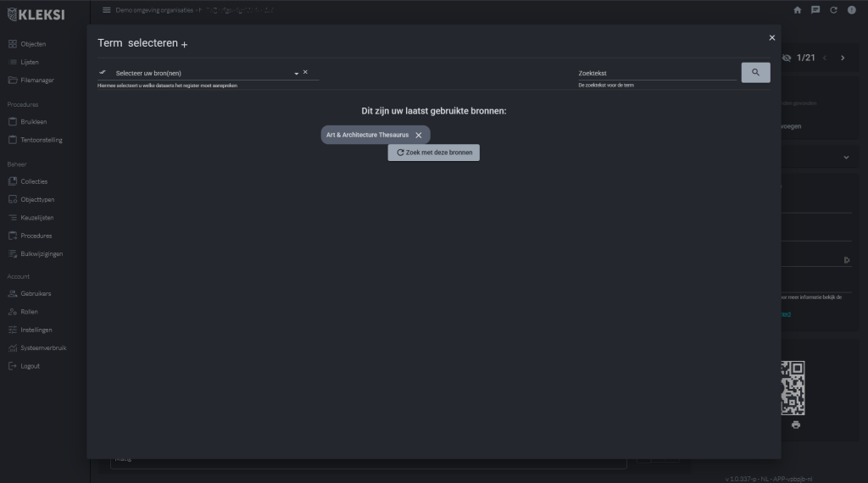Print the QR code
Image resolution: width=868 pixels, height=483 pixels.
tap(795, 425)
